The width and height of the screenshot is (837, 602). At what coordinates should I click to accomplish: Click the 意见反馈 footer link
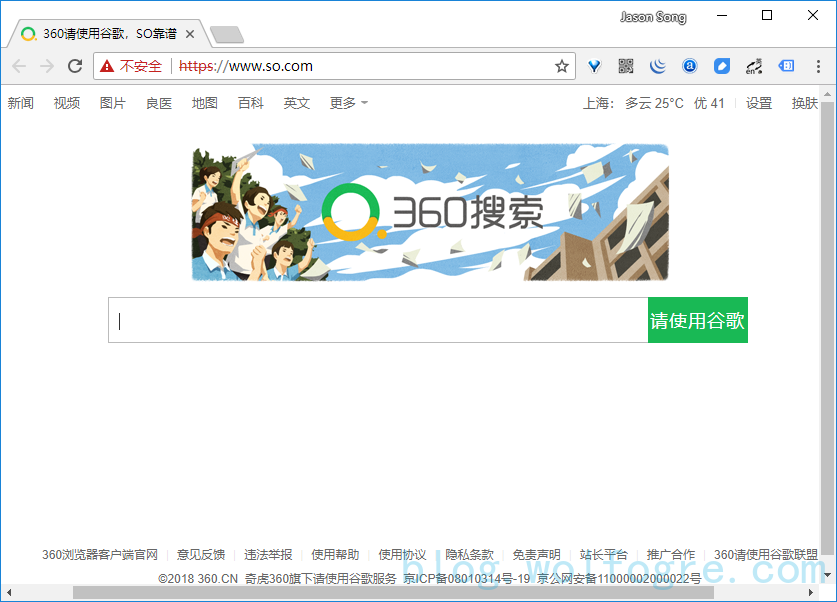pyautogui.click(x=201, y=555)
